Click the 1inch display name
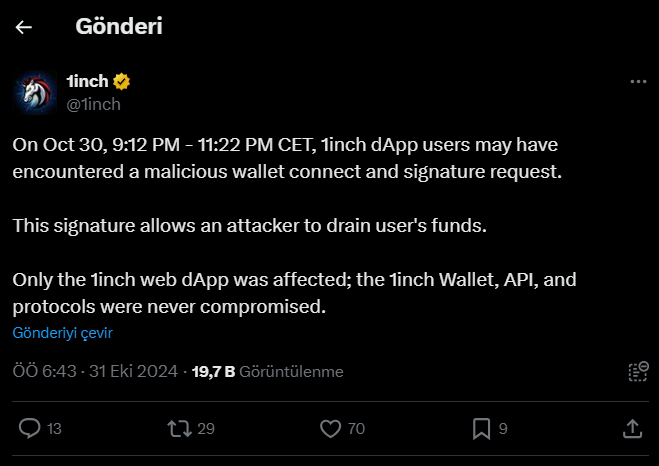Screen dimensions: 659x466 click(87, 81)
